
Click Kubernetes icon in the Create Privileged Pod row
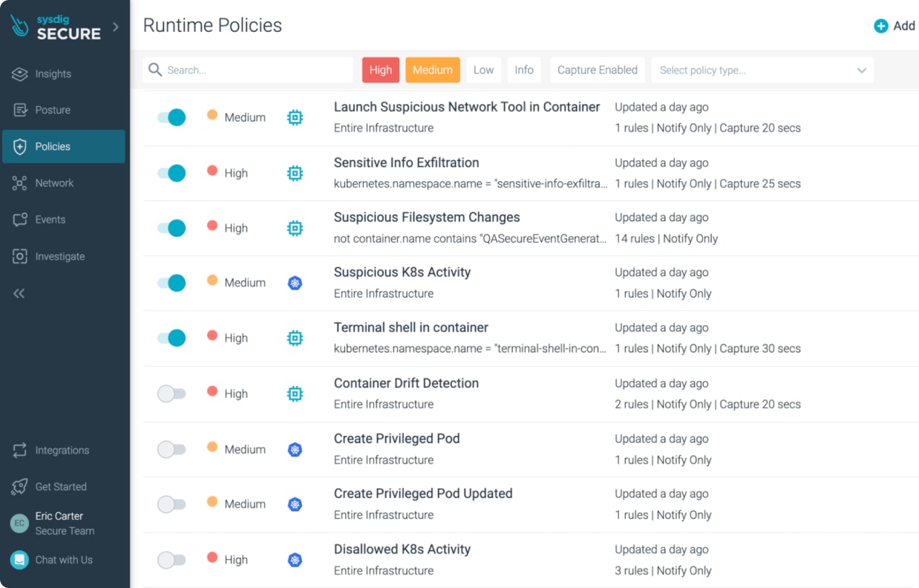point(295,449)
